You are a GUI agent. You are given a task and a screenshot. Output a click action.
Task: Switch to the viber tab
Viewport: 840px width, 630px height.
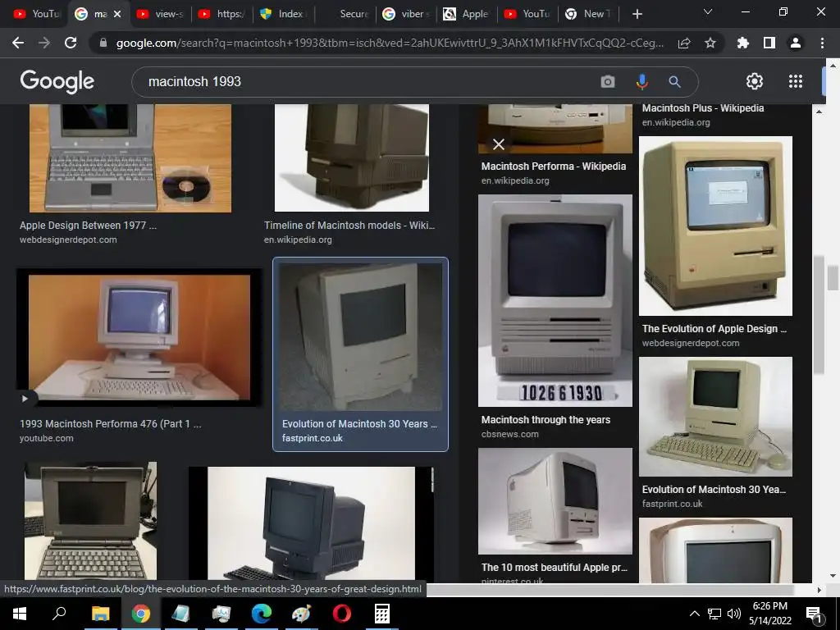point(406,14)
